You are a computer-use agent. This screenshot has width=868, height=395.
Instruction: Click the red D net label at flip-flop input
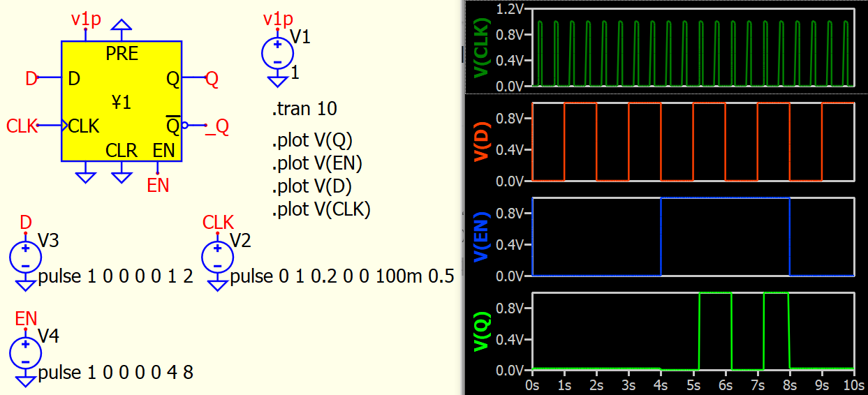(31, 79)
